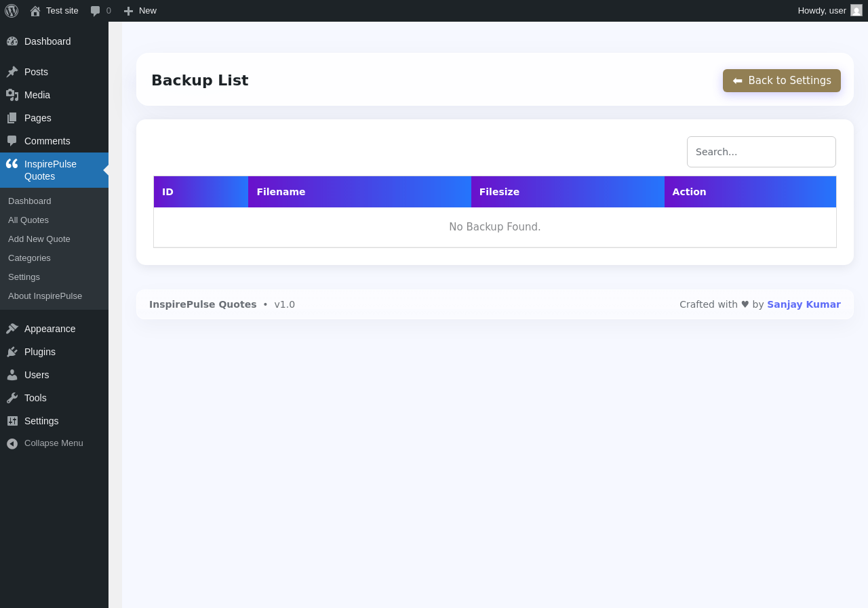
Task: Focus the Search input field
Action: (x=761, y=152)
